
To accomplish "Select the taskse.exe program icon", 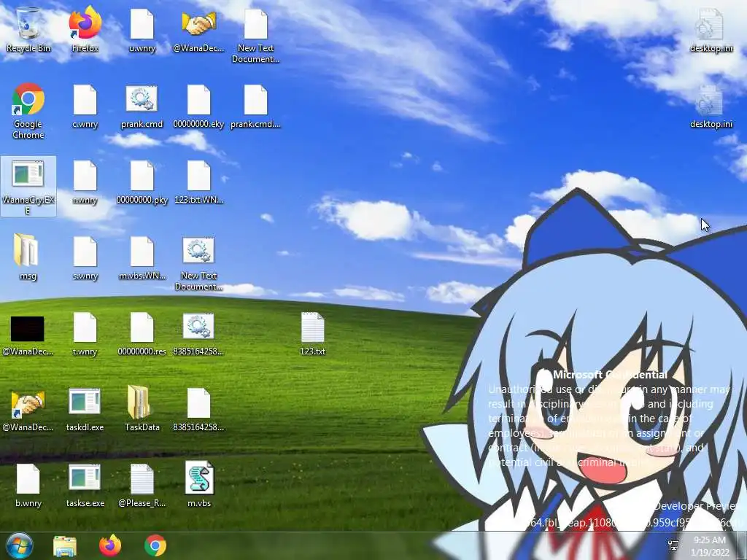I will pos(85,486).
